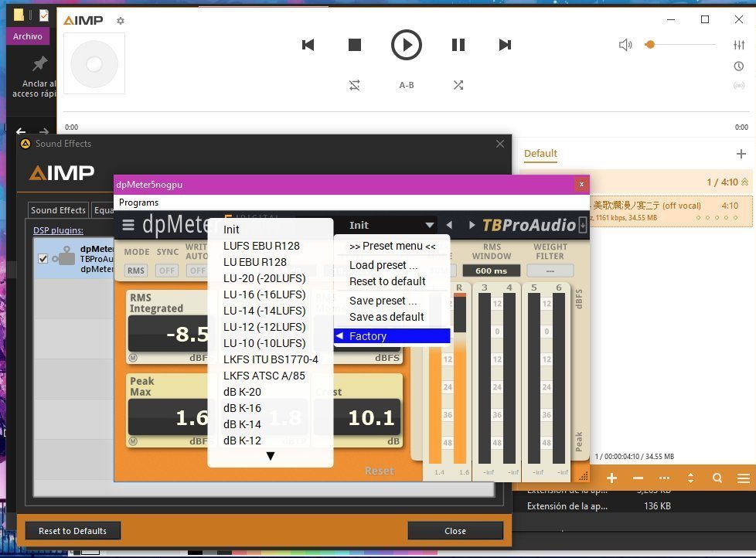Viewport: 756px width, 558px height.
Task: Close the Sound Effects dialog with X
Action: pos(500,144)
